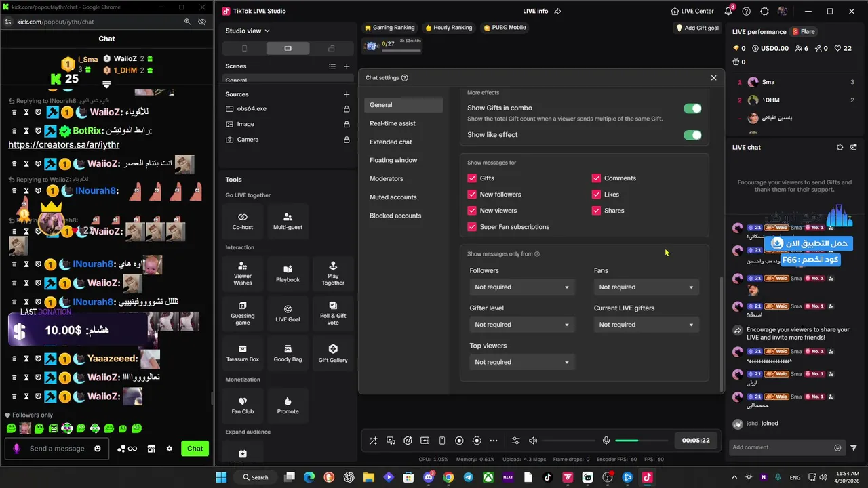Open LIVE Center
This screenshot has width=868, height=488.
tap(692, 11)
